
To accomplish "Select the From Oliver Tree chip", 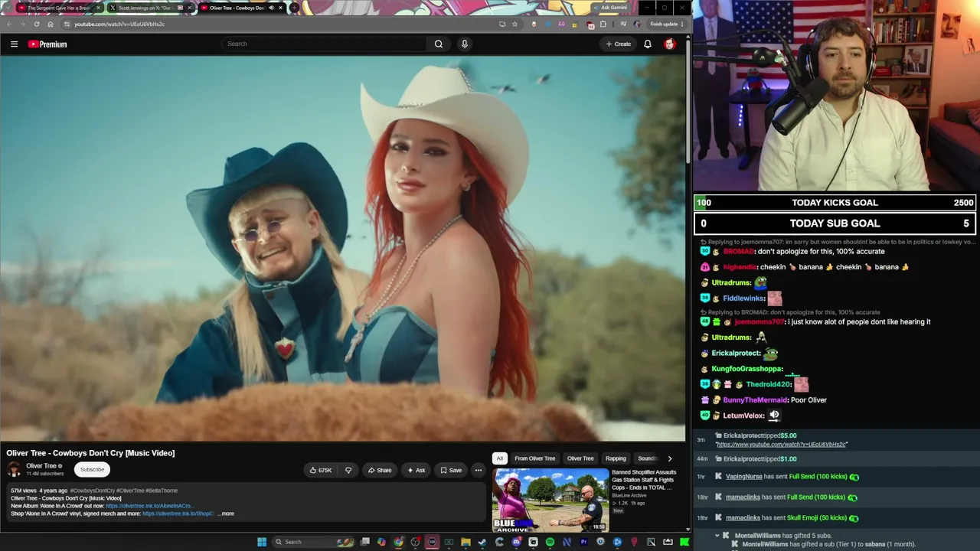I will (x=535, y=458).
